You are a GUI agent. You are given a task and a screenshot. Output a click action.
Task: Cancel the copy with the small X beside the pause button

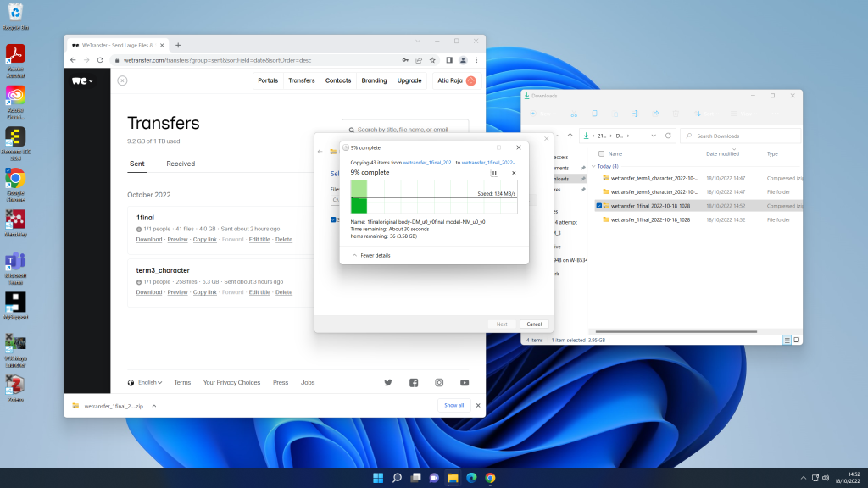pos(514,173)
